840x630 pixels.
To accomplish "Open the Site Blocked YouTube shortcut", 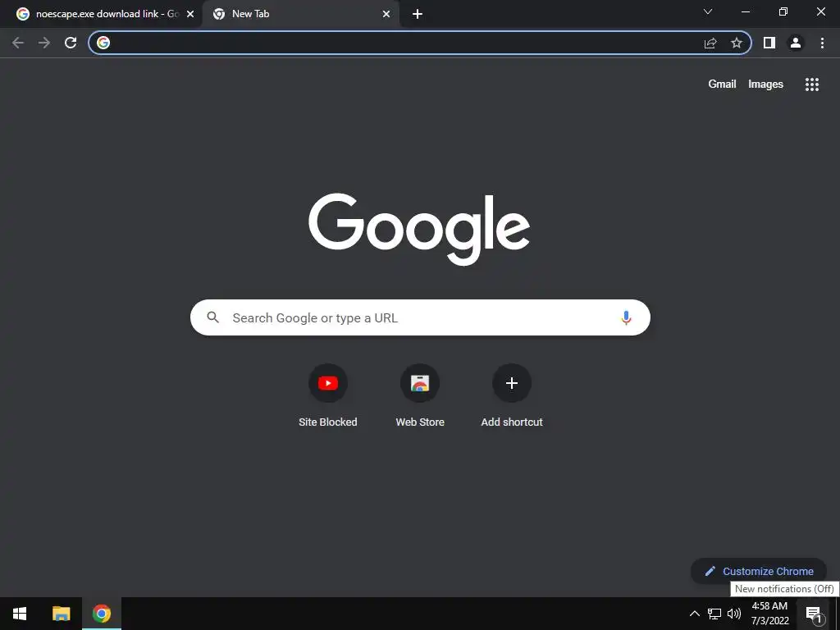I will [328, 395].
